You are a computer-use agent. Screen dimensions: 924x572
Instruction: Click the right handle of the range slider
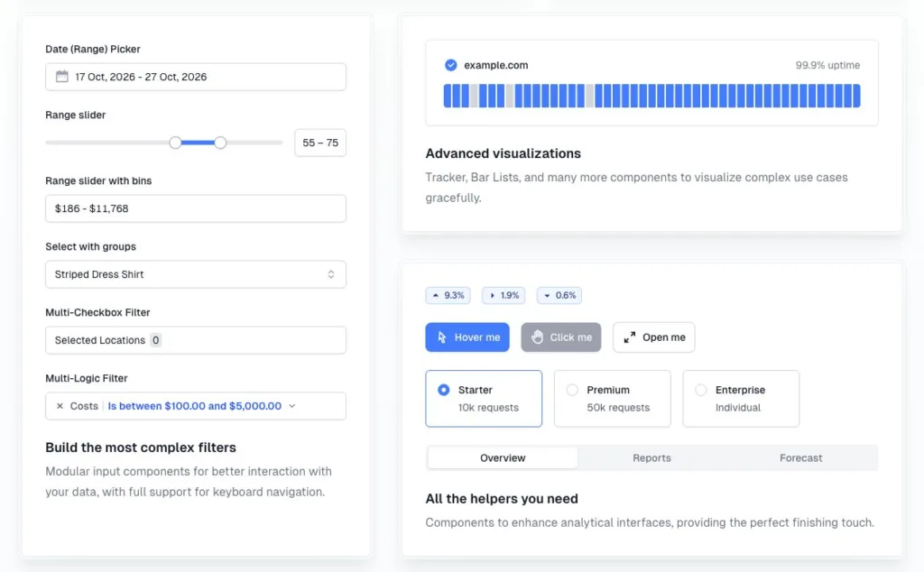point(220,143)
